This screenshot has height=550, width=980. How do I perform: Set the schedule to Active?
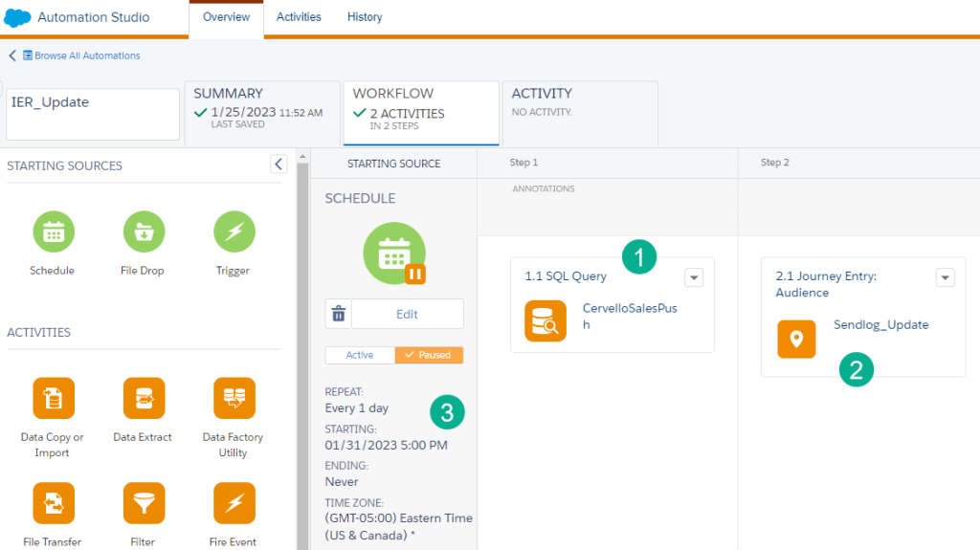(x=360, y=355)
